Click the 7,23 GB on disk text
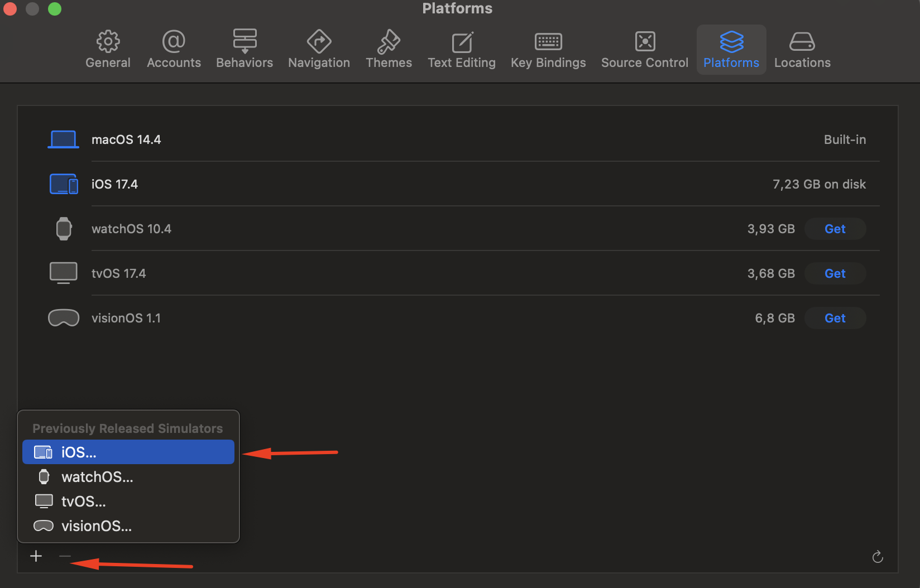 pos(820,184)
